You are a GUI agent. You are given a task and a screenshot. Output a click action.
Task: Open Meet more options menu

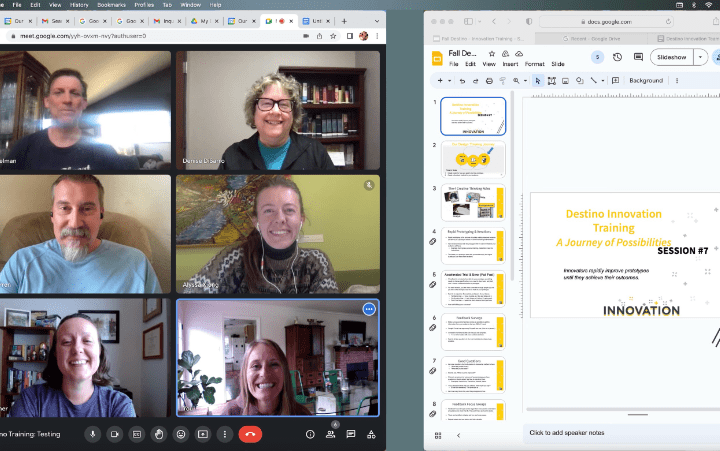click(225, 434)
